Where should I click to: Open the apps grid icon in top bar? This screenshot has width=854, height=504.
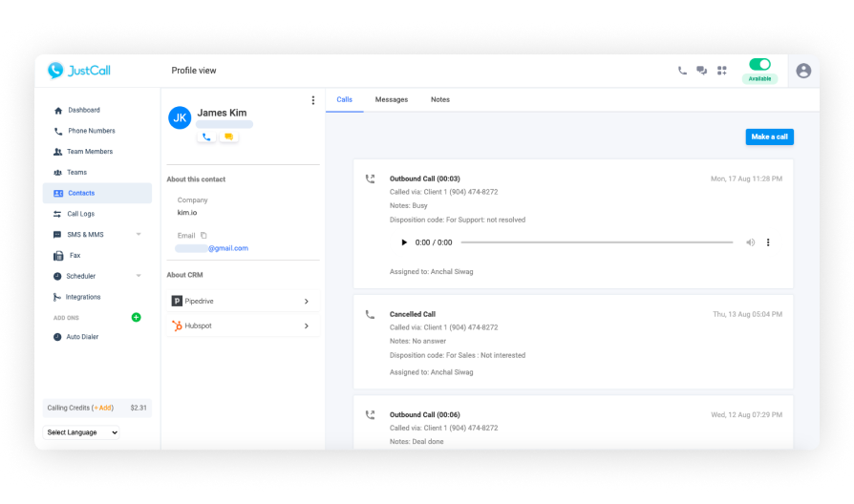(x=722, y=71)
